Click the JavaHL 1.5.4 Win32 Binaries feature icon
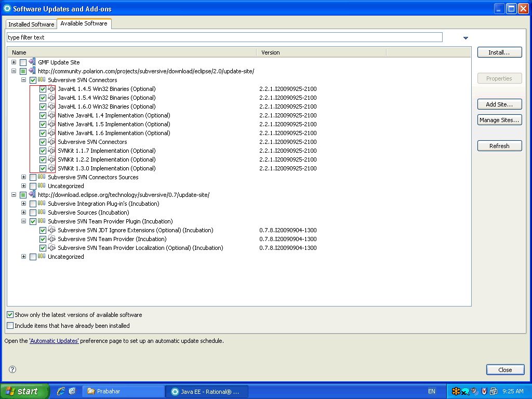This screenshot has height=399, width=532. [x=51, y=98]
